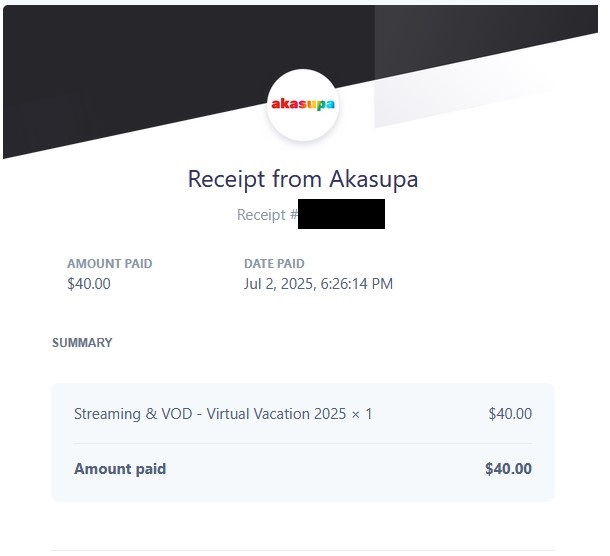610x556 pixels.
Task: Click the horizontal divider below the summary
Action: (x=303, y=550)
